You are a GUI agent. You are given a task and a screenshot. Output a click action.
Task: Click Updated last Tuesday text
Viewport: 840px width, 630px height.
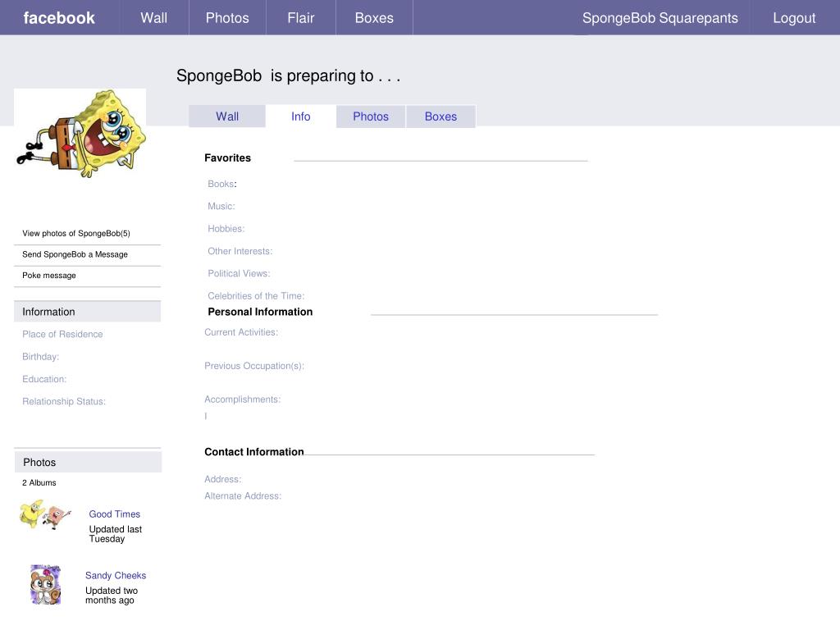click(115, 534)
